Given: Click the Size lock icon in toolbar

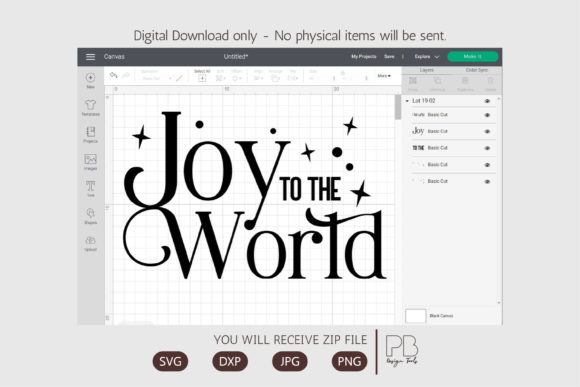Looking at the screenshot, I should pyautogui.click(x=342, y=74).
